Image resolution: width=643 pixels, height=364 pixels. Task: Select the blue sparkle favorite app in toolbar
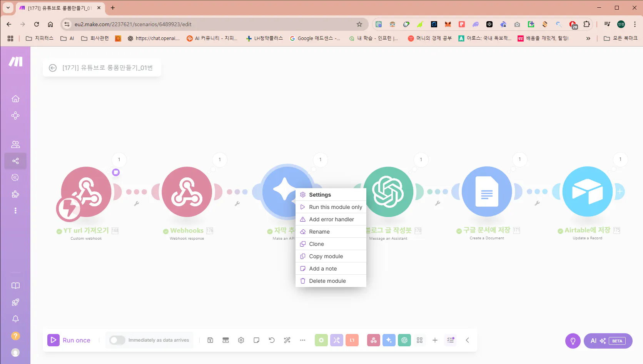389,340
